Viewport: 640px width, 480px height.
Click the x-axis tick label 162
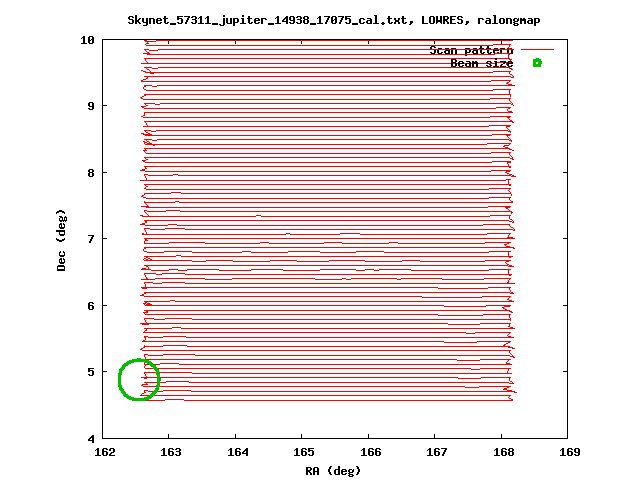pos(104,452)
